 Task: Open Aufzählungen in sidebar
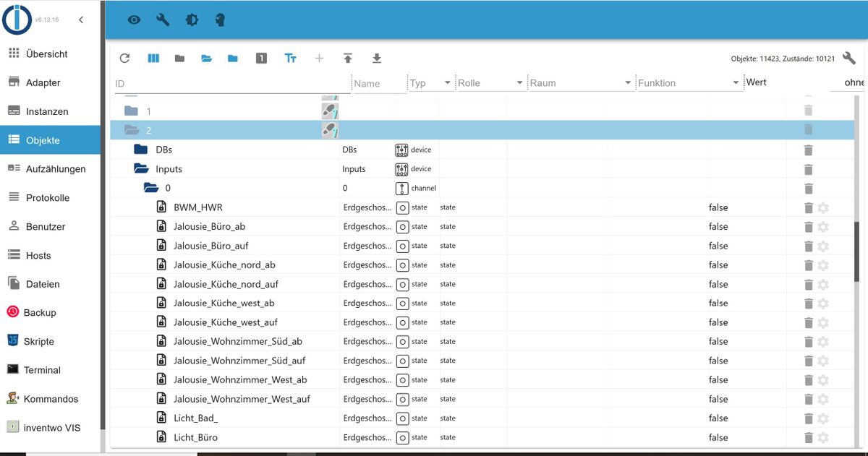[49, 168]
